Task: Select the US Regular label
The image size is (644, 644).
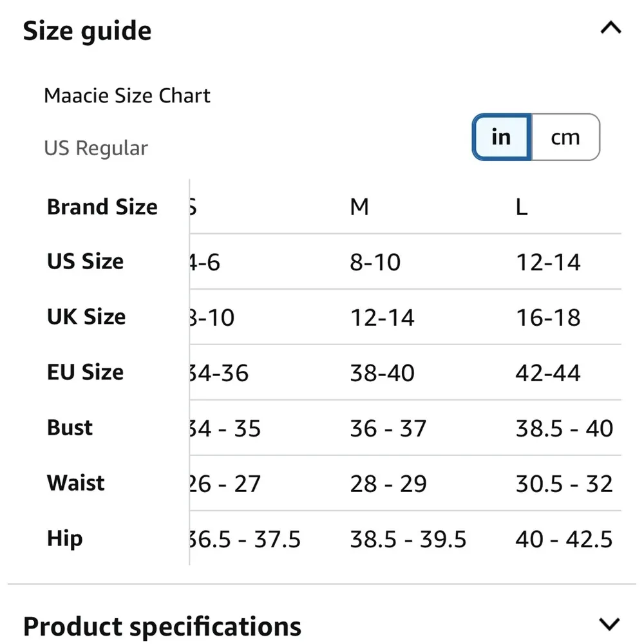Action: tap(96, 148)
